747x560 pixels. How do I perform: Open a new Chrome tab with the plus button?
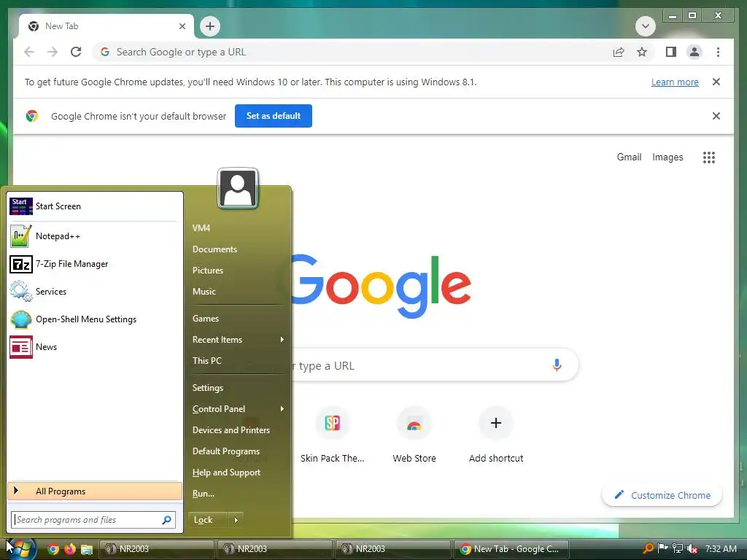pyautogui.click(x=210, y=26)
